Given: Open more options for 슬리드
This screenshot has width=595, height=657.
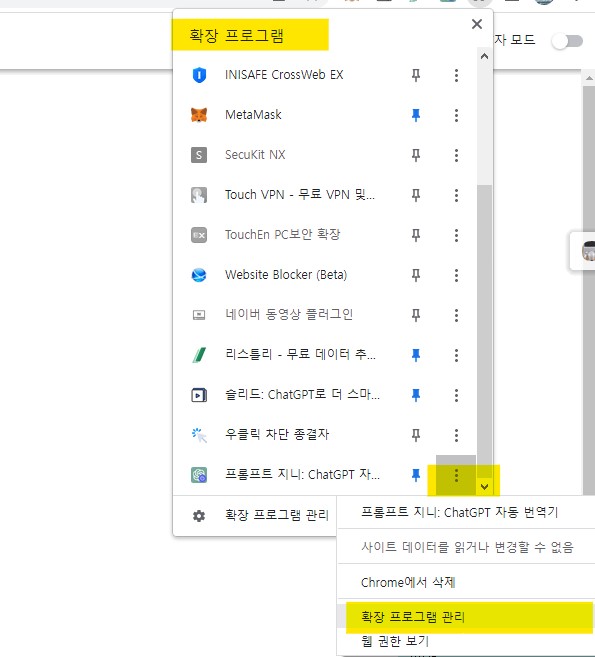Looking at the screenshot, I should (x=456, y=395).
